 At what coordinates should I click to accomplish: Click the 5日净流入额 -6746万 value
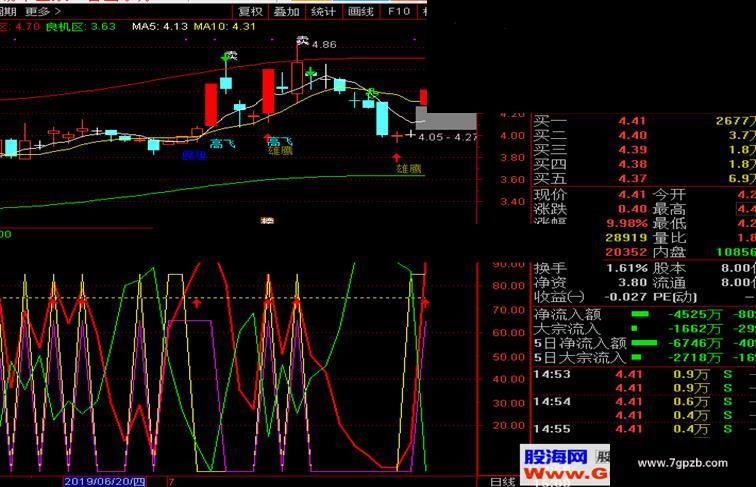pyautogui.click(x=695, y=344)
